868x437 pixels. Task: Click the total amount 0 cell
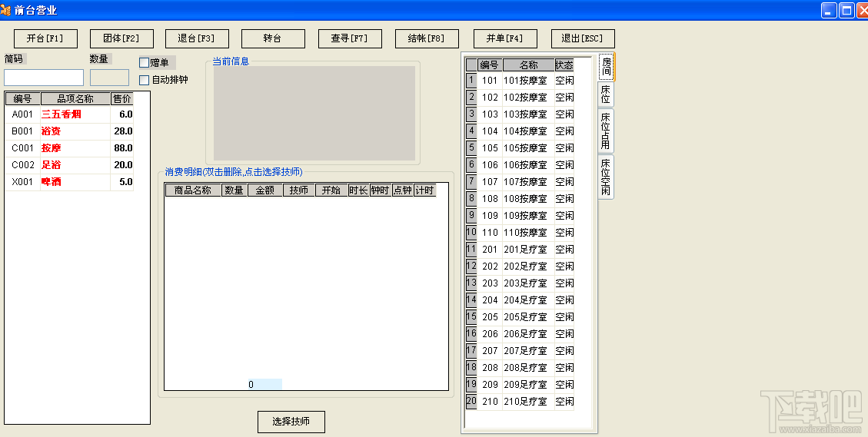(265, 385)
